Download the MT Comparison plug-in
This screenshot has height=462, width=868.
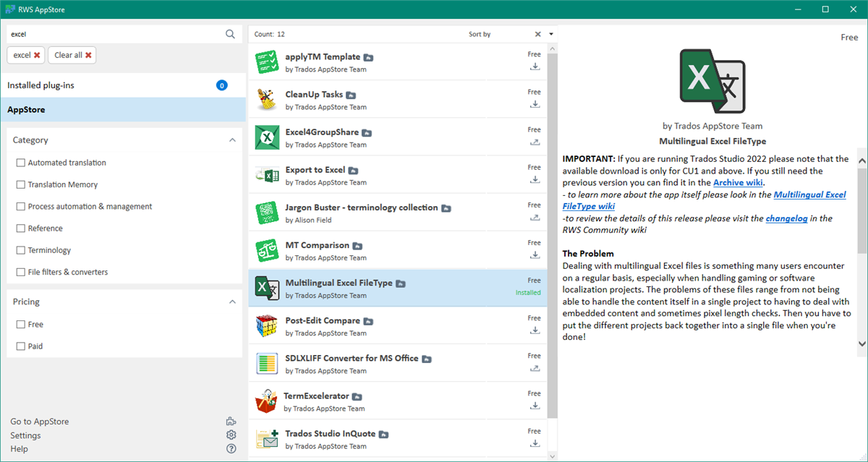click(x=535, y=254)
